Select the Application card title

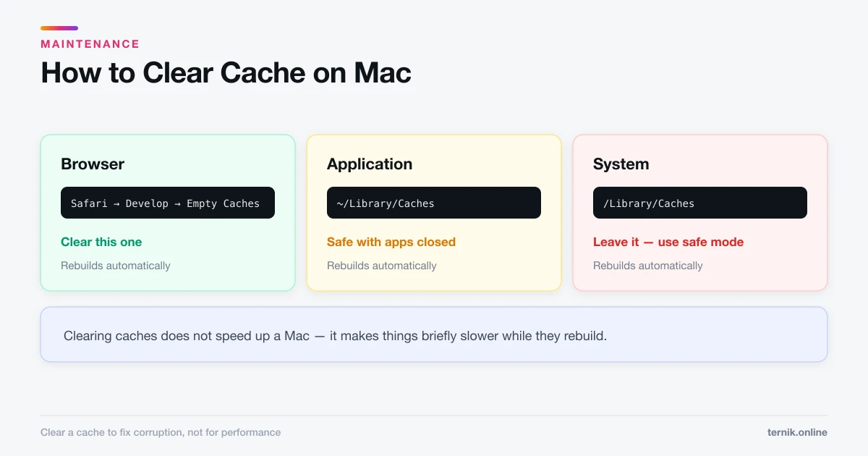370,164
